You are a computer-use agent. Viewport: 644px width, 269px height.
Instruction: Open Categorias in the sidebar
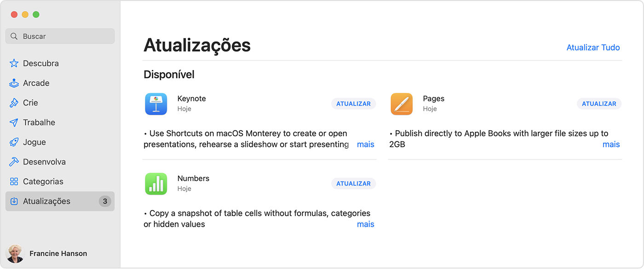(x=43, y=181)
